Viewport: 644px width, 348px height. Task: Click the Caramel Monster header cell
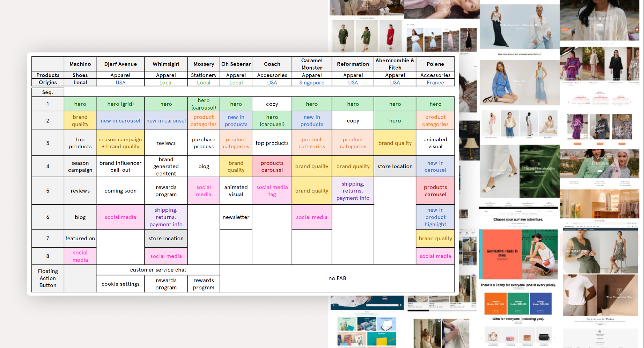(312, 64)
